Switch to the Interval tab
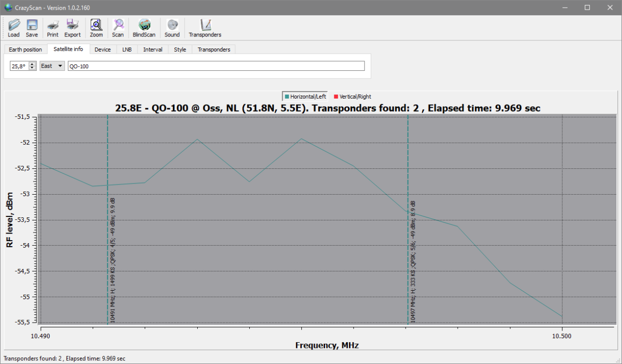622x364 pixels. click(x=153, y=50)
